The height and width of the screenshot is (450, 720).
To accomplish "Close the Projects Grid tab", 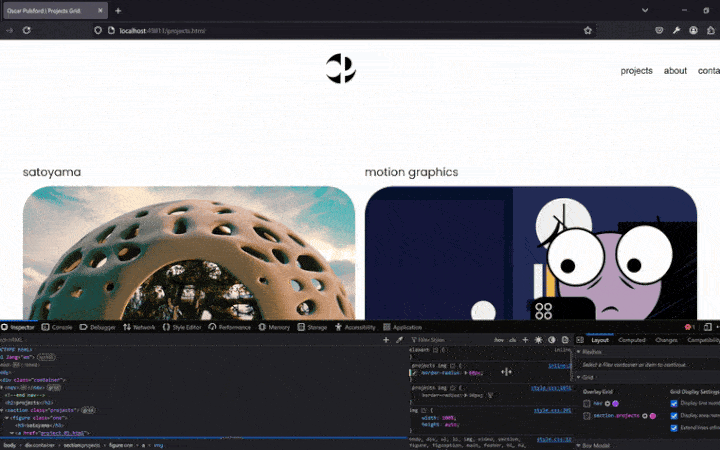I will (x=100, y=10).
